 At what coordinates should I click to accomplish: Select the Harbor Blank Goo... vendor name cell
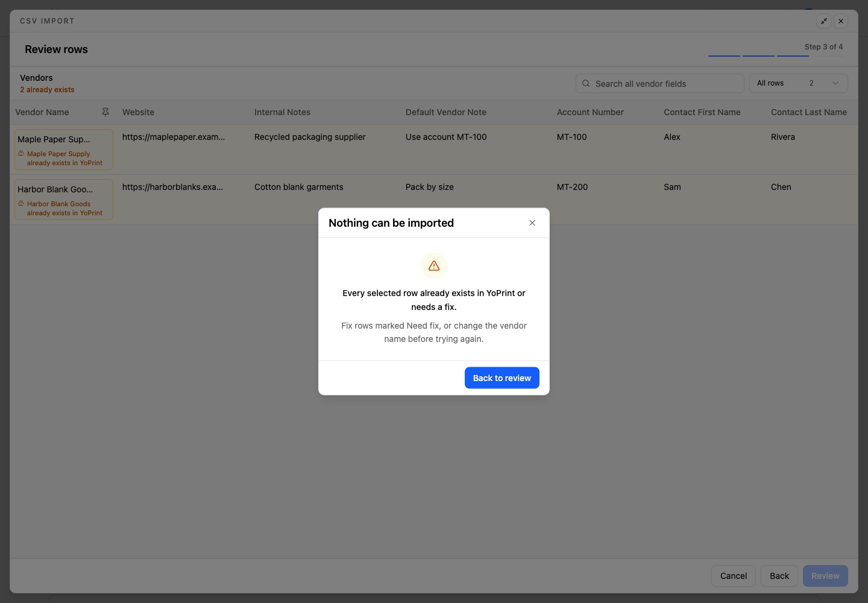(64, 200)
